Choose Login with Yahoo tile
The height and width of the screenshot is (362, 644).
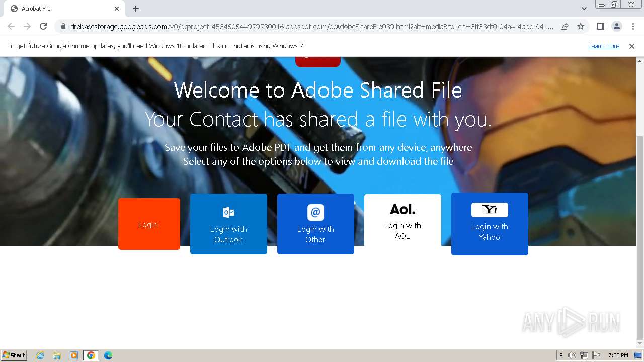click(490, 224)
